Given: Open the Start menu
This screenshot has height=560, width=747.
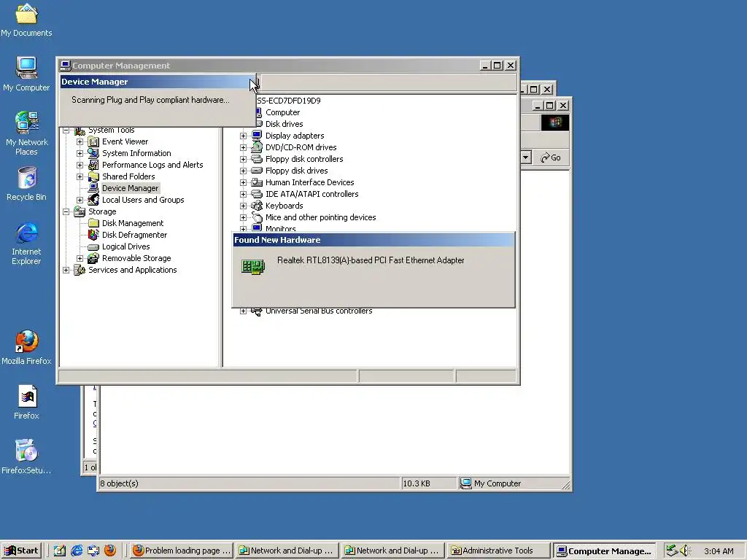Looking at the screenshot, I should (x=22, y=551).
